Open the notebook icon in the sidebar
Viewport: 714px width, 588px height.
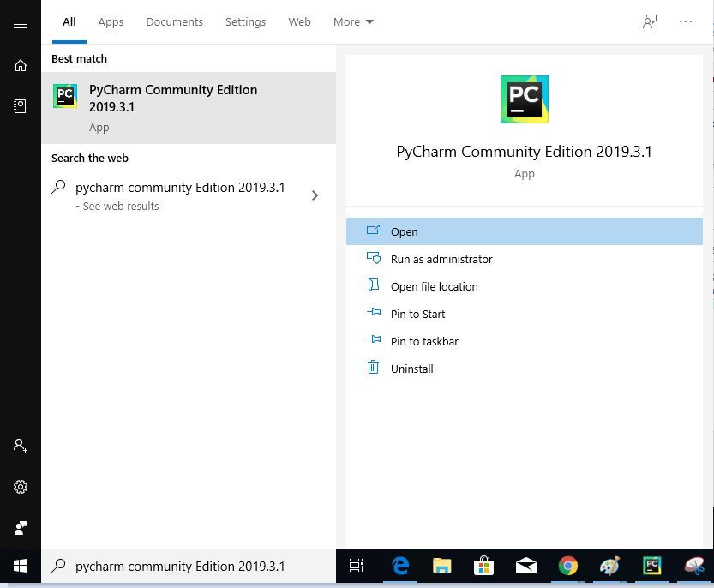[x=20, y=106]
